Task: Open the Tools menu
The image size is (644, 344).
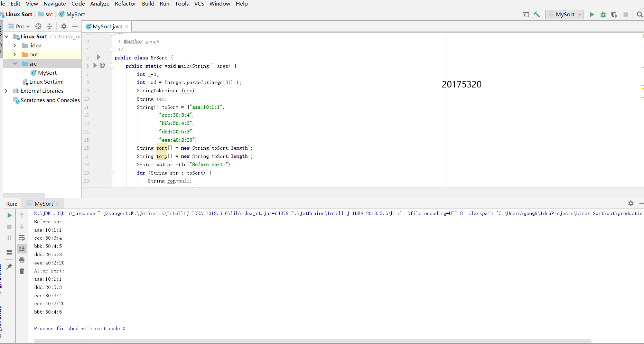Action: pyautogui.click(x=181, y=4)
